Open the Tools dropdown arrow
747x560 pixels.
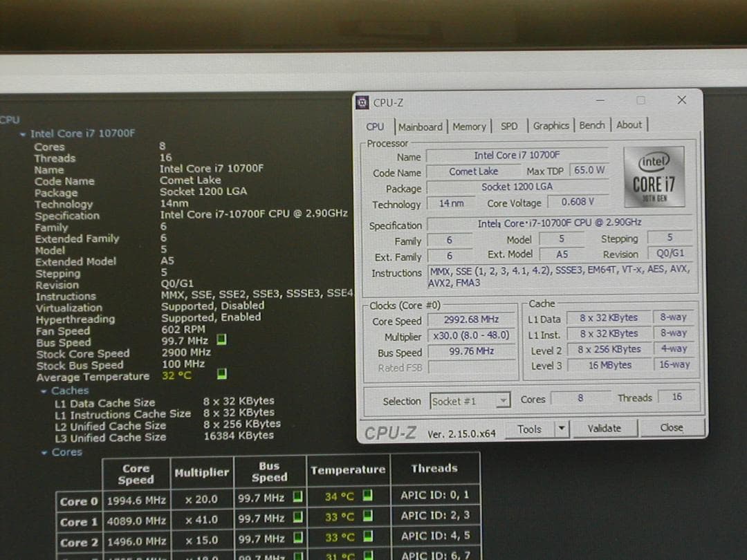point(562,429)
